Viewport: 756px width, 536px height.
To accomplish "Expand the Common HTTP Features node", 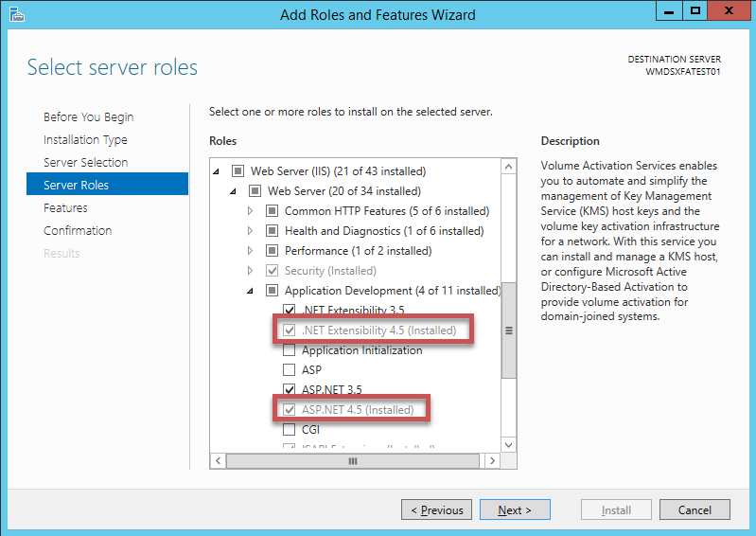I will point(250,211).
